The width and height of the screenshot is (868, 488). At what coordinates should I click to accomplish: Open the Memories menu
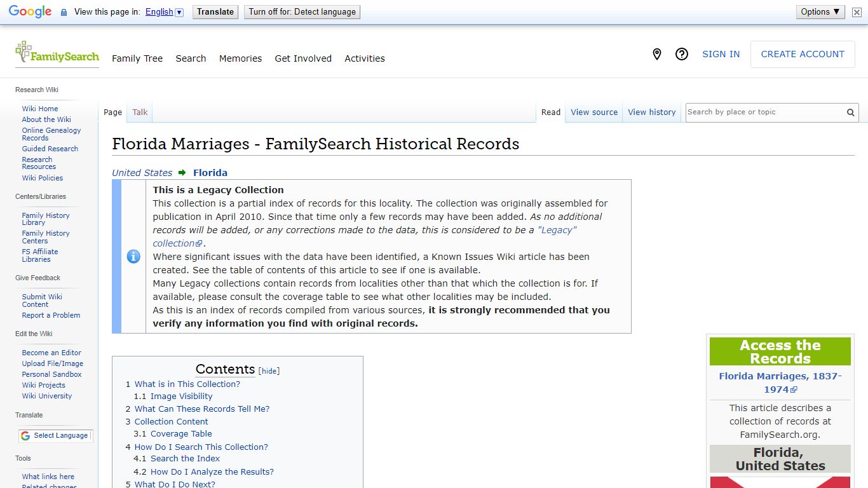[240, 58]
